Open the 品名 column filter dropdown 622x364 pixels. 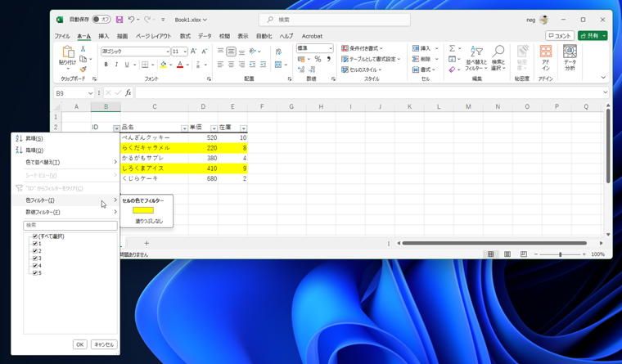(x=184, y=128)
